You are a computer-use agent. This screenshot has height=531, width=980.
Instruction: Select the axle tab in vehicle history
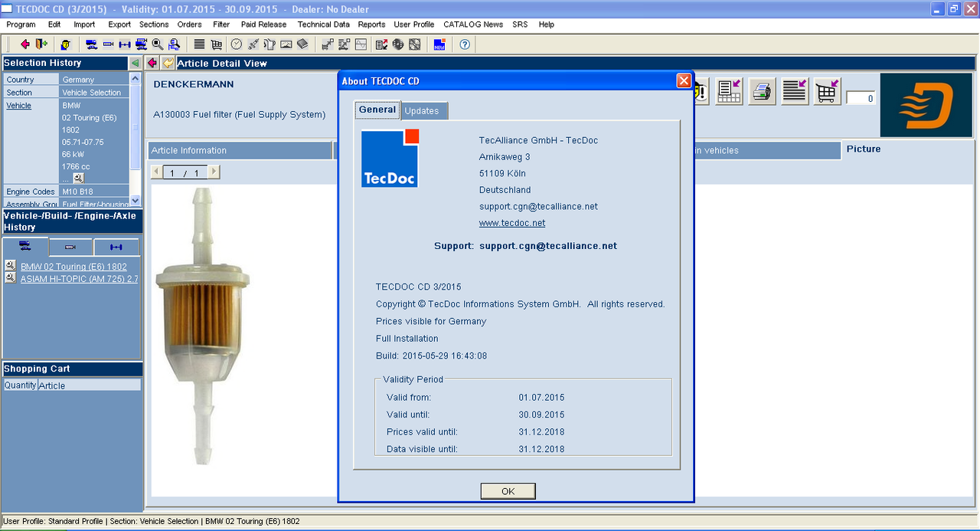pyautogui.click(x=116, y=247)
